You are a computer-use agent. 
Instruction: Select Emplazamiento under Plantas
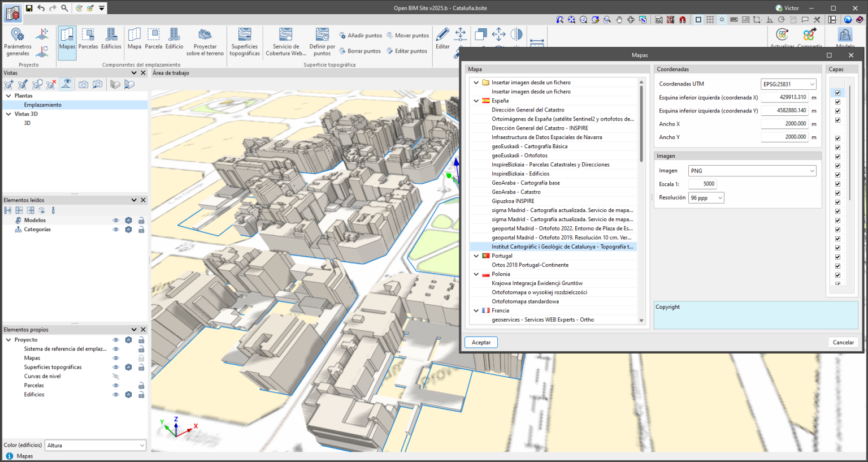pyautogui.click(x=43, y=105)
